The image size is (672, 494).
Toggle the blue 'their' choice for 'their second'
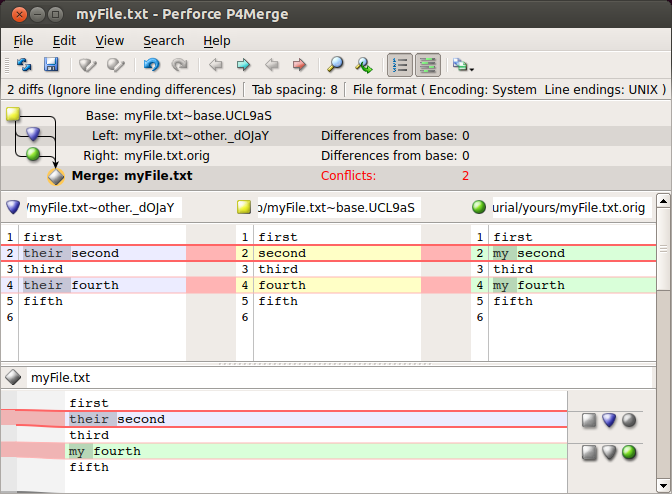pyautogui.click(x=609, y=420)
